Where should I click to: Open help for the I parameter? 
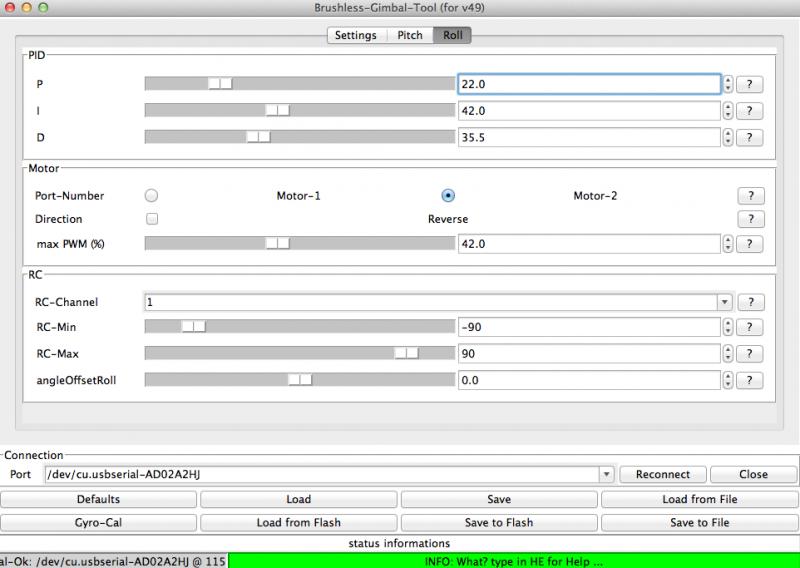[x=749, y=111]
